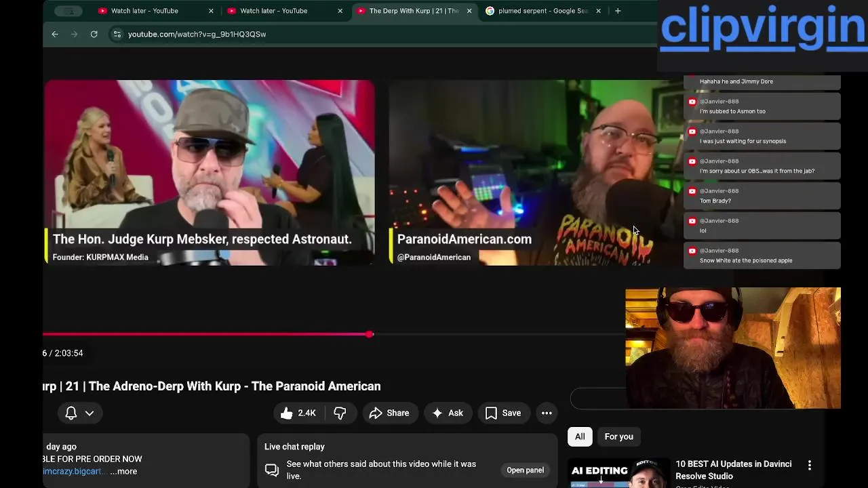Click chat message 'Snow White ate the poisoned apple'
This screenshot has width=868, height=488.
(x=762, y=256)
